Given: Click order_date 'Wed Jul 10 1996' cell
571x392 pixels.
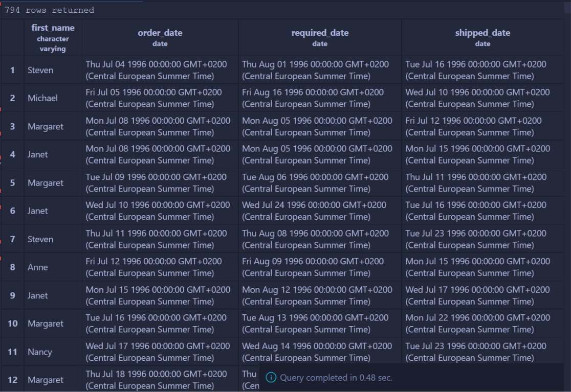Looking at the screenshot, I should 160,211.
